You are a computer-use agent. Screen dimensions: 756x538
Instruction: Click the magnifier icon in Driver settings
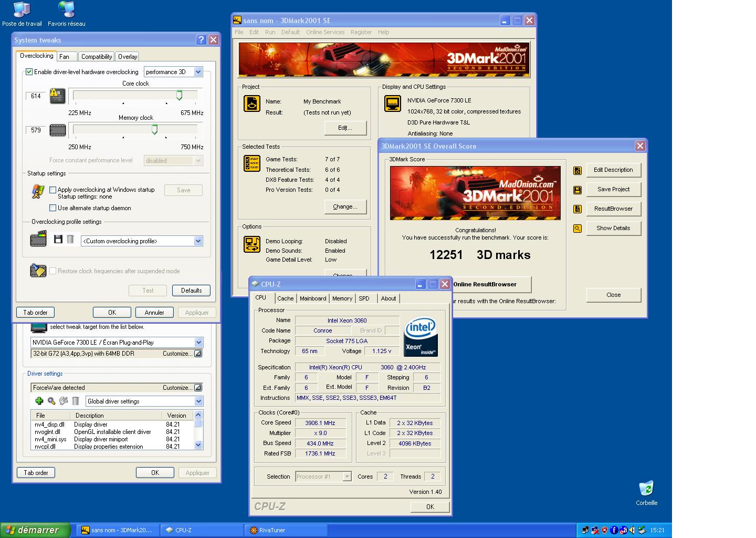pos(51,401)
